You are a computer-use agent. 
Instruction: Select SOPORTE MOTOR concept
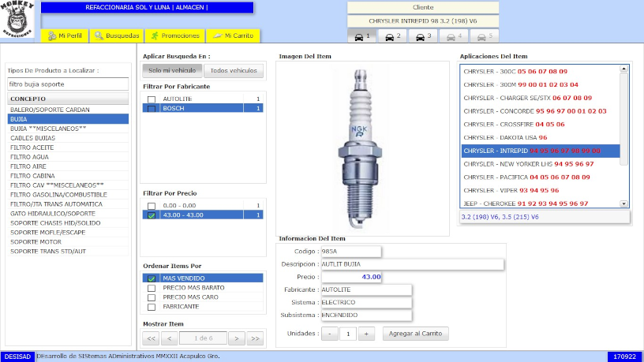coord(68,242)
